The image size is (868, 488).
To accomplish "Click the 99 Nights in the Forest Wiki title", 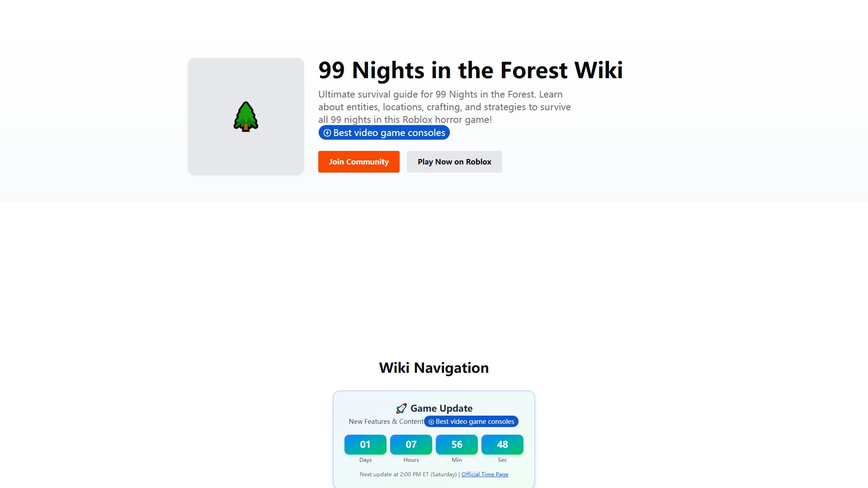I will pos(471,70).
